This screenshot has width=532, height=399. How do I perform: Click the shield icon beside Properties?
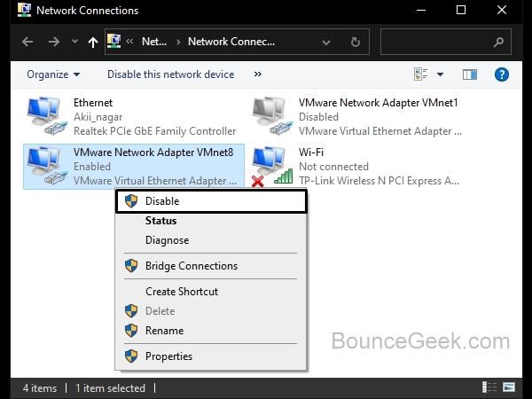(131, 356)
